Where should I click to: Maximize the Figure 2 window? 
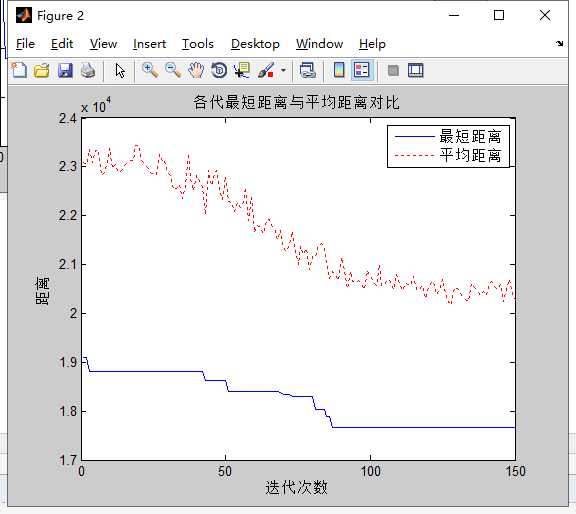point(498,15)
